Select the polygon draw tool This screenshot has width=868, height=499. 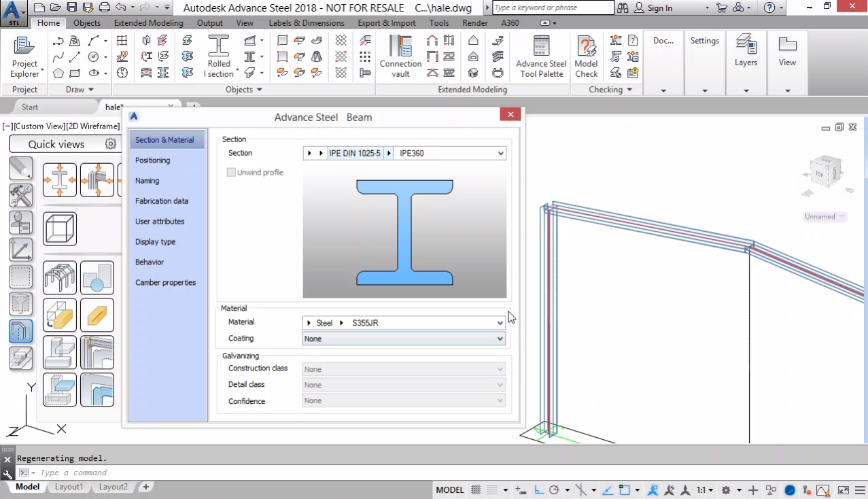point(58,73)
